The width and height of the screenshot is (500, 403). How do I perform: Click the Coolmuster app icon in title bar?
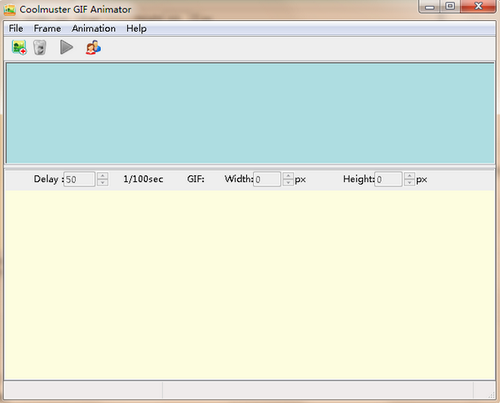9,9
